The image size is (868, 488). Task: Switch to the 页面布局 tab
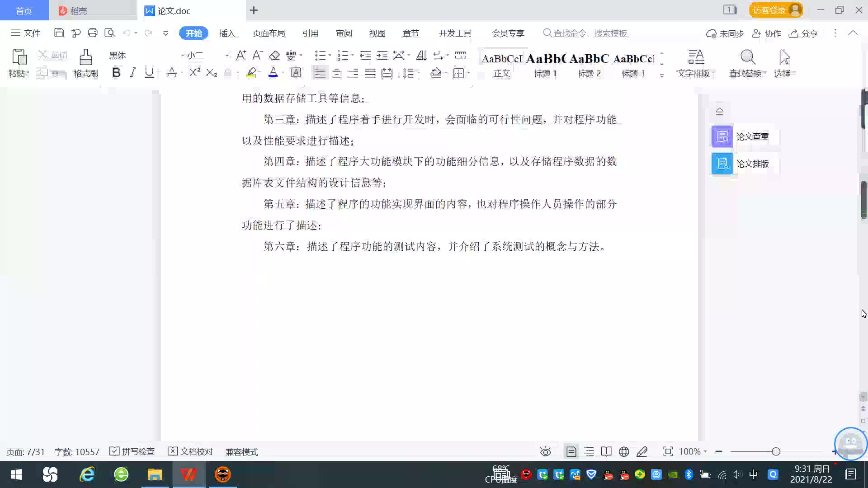269,33
